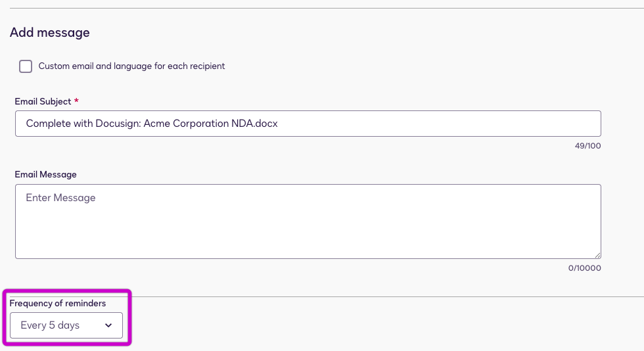
Task: Click the Email Subject label
Action: click(x=43, y=102)
